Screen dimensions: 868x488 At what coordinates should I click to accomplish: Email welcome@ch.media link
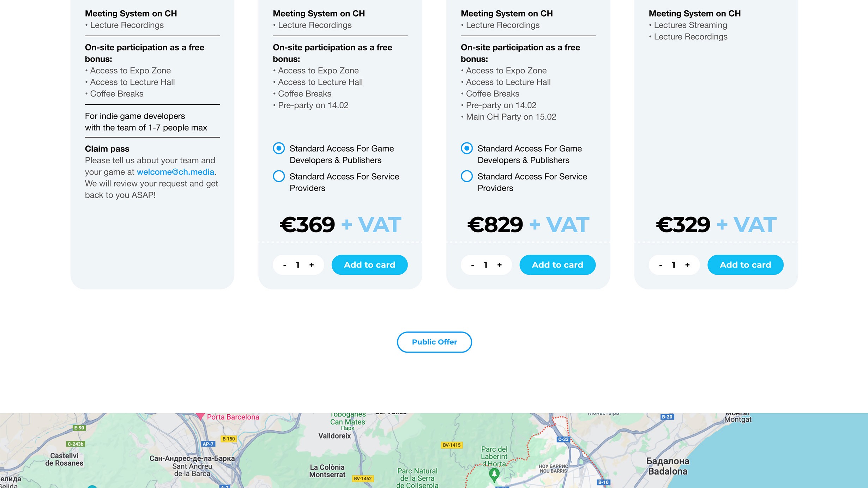(x=175, y=172)
